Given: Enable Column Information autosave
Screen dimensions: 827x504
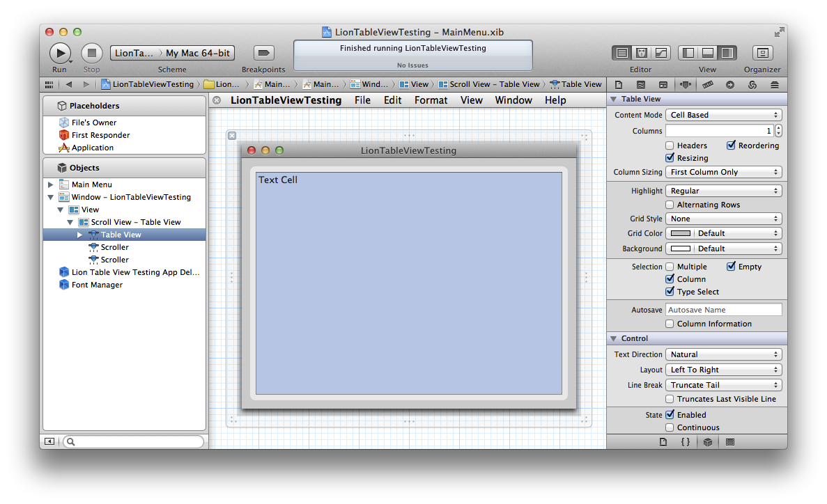Looking at the screenshot, I should pyautogui.click(x=670, y=324).
